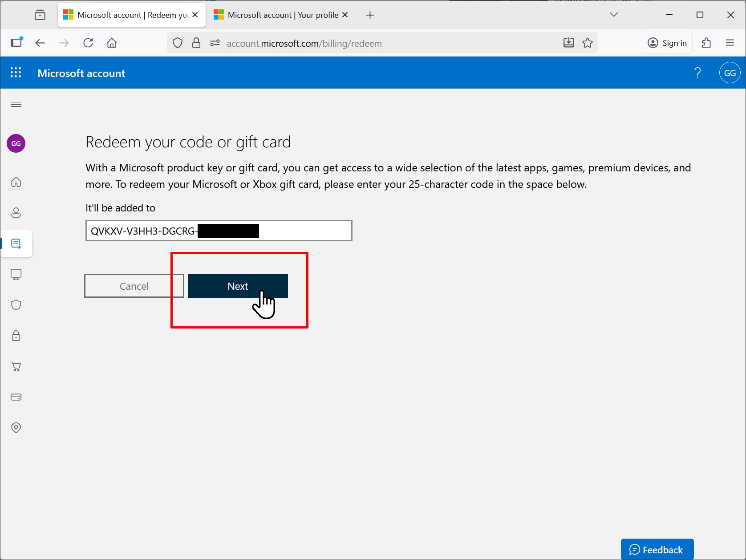The height and width of the screenshot is (560, 746).
Task: Go to account Home in sidebar
Action: (x=16, y=182)
